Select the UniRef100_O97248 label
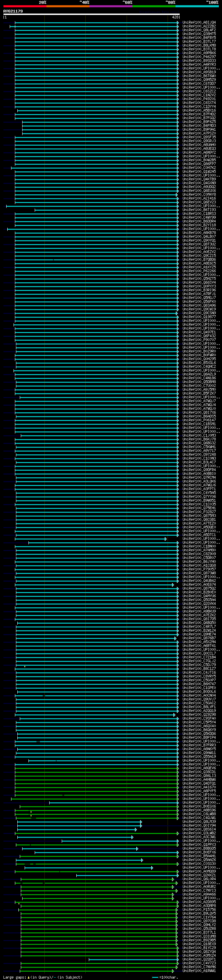The image size is (222, 980). pos(199,454)
